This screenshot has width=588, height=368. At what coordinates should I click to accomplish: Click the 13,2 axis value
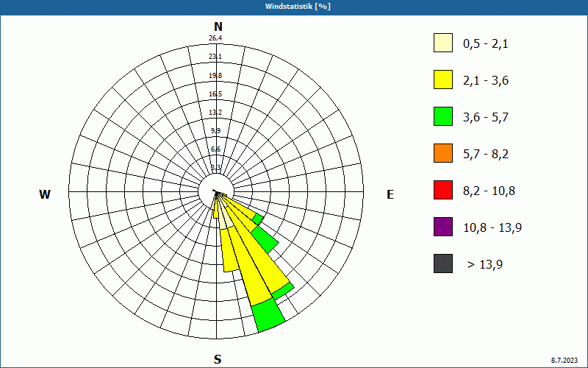(x=215, y=113)
